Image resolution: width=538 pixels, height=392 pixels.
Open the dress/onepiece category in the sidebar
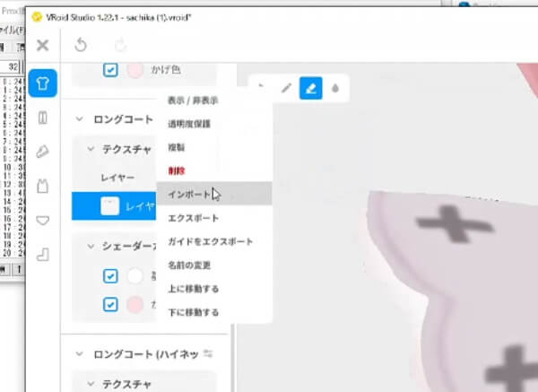coord(43,187)
